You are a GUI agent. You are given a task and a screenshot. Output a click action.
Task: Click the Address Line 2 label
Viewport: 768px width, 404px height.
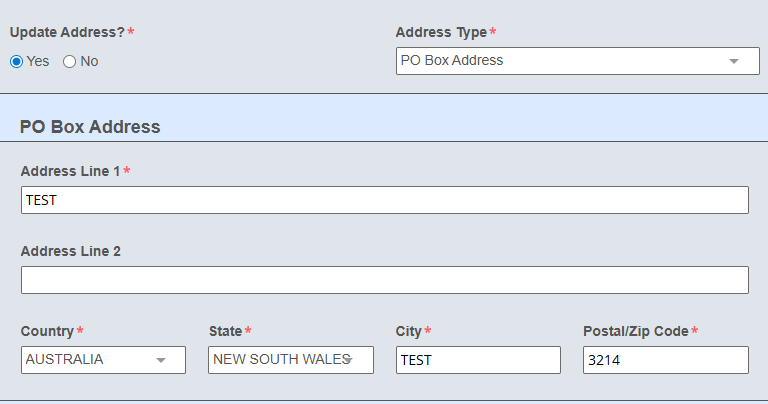tap(71, 251)
